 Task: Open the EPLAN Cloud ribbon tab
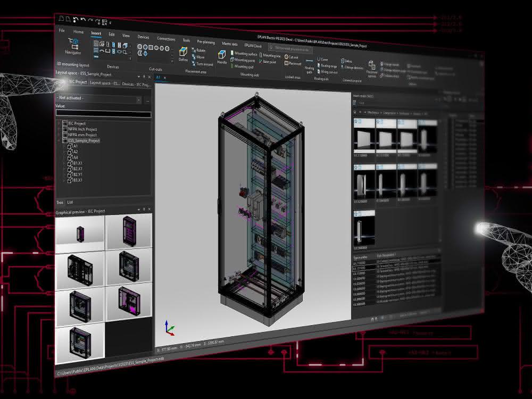tap(253, 45)
